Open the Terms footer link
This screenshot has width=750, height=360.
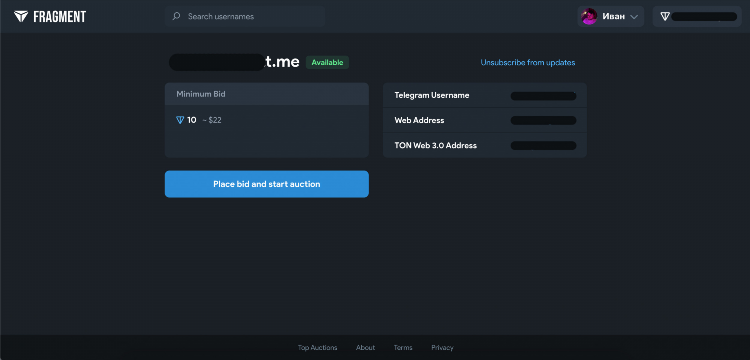[403, 348]
